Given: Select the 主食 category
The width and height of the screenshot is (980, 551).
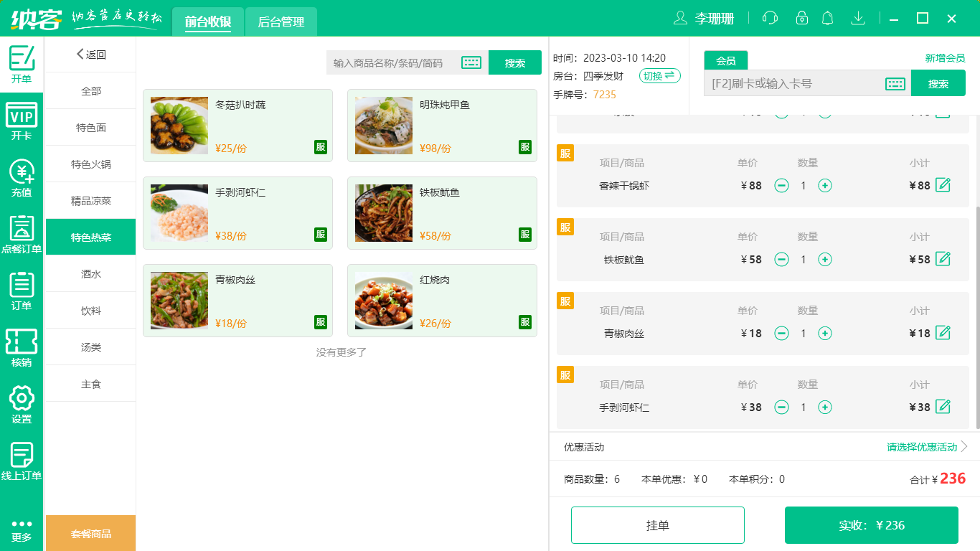Looking at the screenshot, I should (91, 384).
